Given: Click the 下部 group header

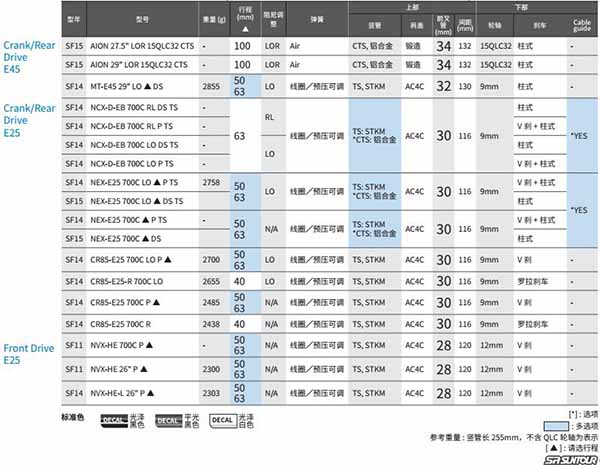Looking at the screenshot, I should (521, 7).
